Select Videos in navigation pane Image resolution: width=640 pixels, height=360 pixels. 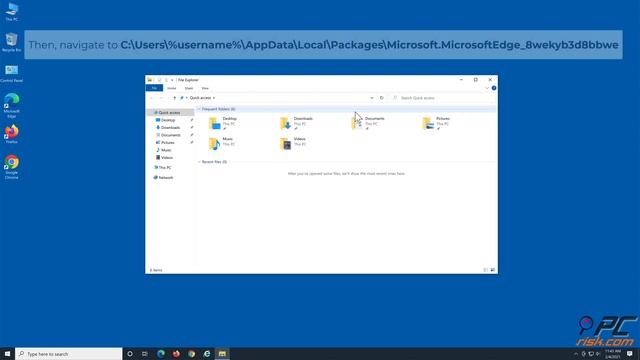coord(167,158)
